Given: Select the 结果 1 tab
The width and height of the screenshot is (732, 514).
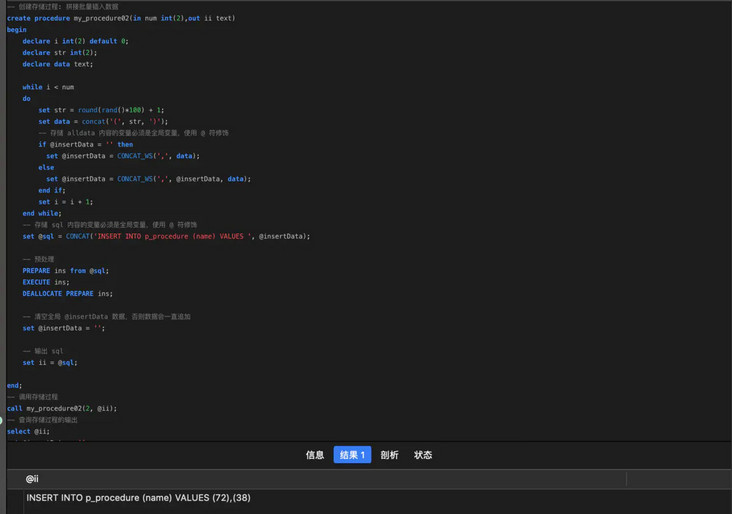Looking at the screenshot, I should [x=352, y=455].
